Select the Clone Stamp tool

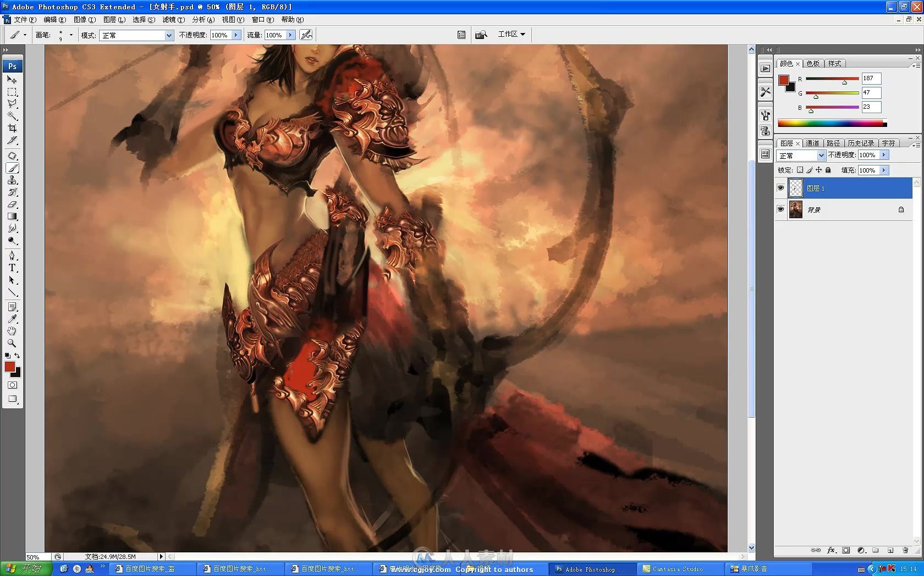coord(12,180)
